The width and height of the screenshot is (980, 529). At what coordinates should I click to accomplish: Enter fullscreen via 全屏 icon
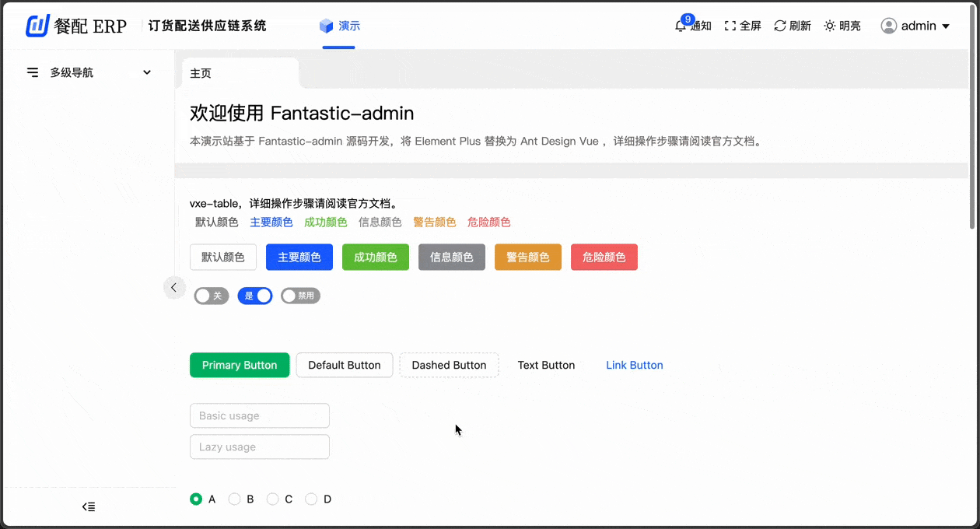[730, 26]
